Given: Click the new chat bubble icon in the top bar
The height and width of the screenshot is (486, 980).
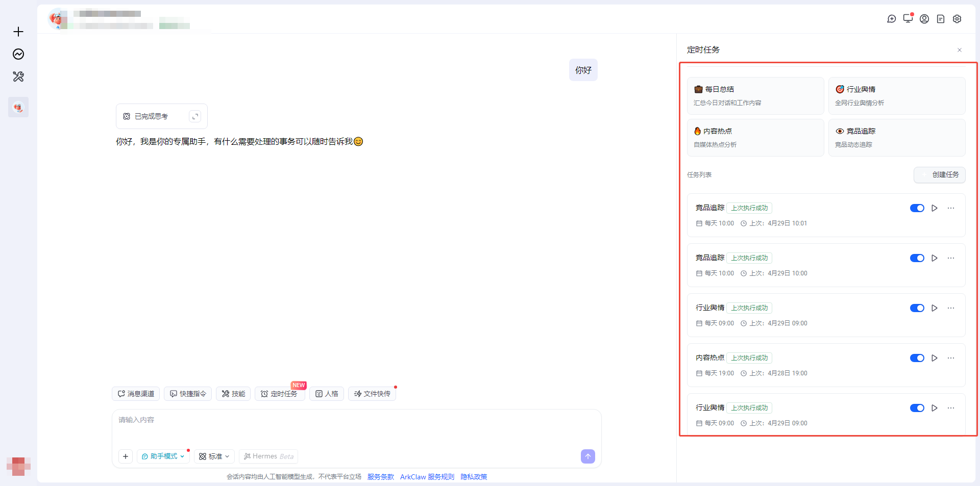Looking at the screenshot, I should click(892, 19).
